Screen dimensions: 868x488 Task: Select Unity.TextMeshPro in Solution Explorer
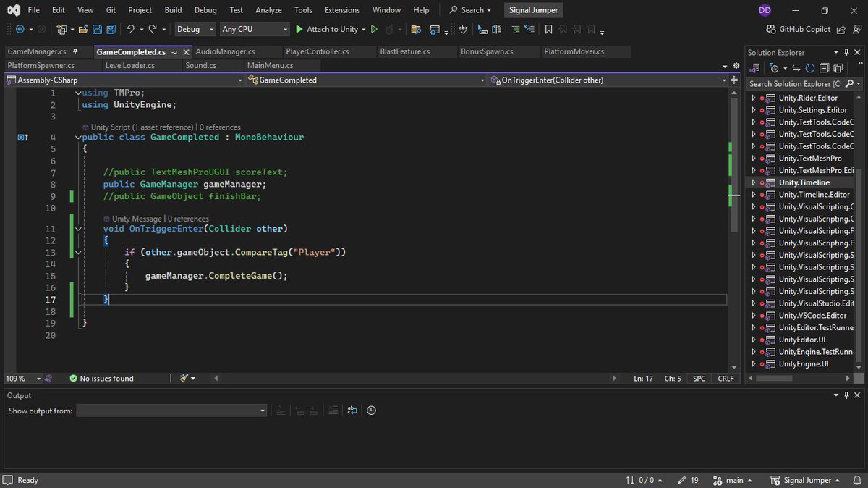[x=809, y=158]
